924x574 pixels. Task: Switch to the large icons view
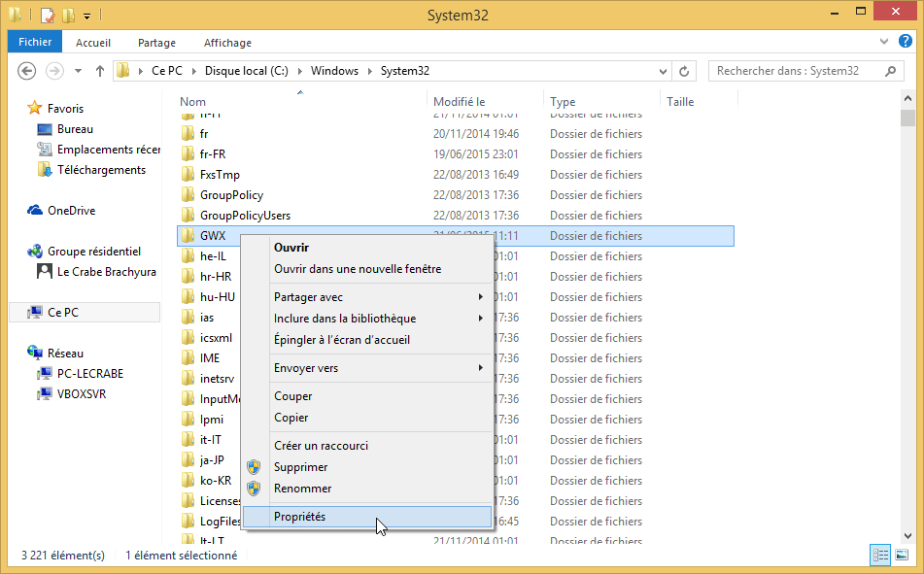[x=902, y=555]
